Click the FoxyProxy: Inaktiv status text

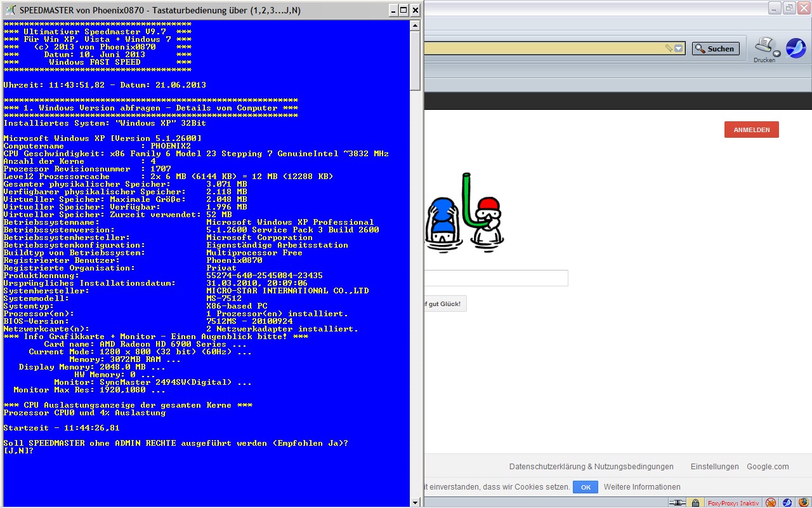point(733,502)
